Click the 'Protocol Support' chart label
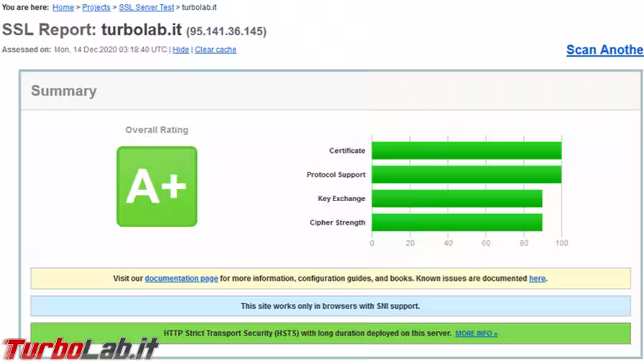This screenshot has width=644, height=362. coord(336,175)
